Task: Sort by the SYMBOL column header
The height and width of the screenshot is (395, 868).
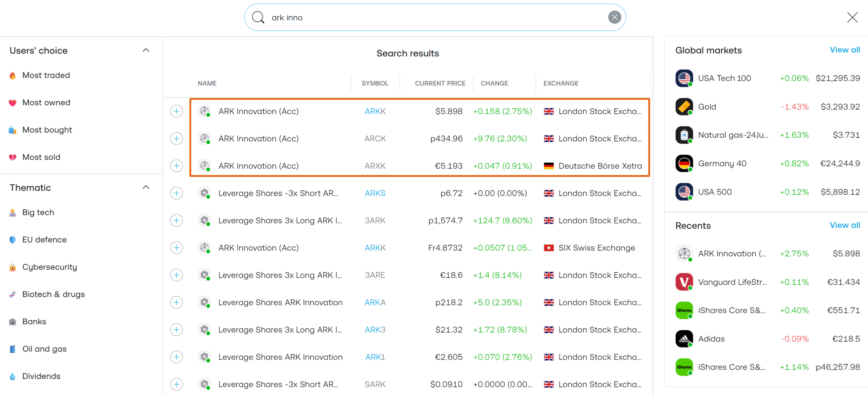Action: tap(375, 83)
